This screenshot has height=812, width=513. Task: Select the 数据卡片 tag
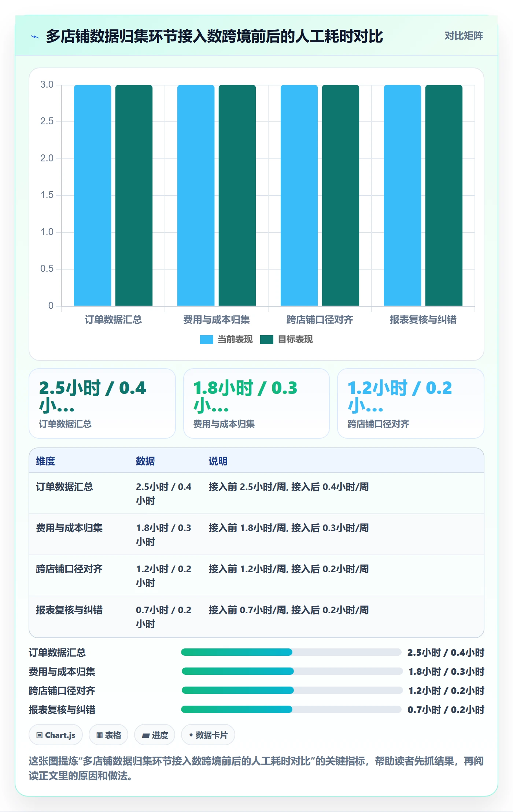click(x=208, y=735)
